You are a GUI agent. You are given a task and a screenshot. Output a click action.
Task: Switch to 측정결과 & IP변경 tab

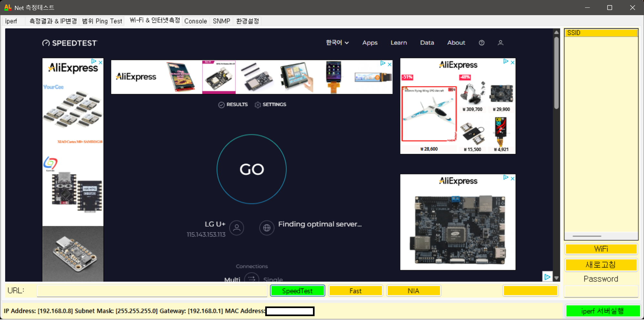click(x=53, y=21)
